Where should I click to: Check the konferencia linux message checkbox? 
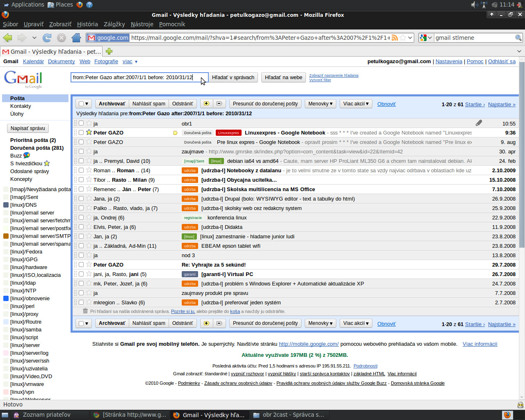[81, 217]
